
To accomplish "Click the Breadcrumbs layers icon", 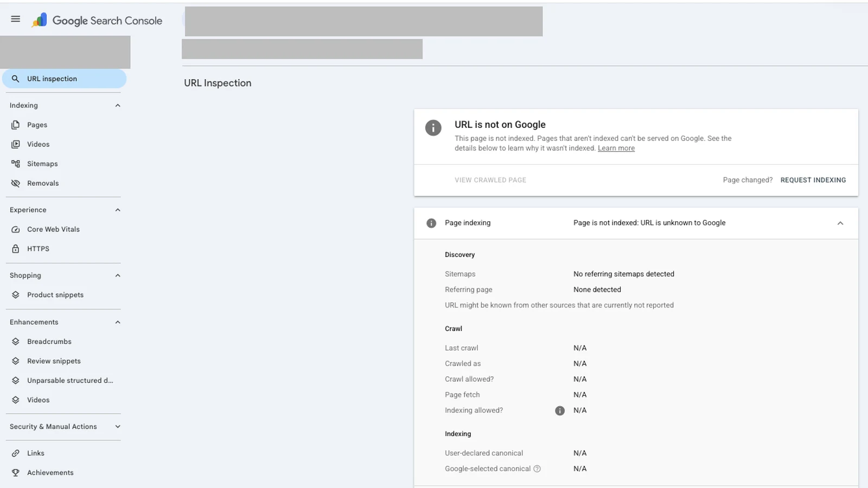I will click(16, 342).
